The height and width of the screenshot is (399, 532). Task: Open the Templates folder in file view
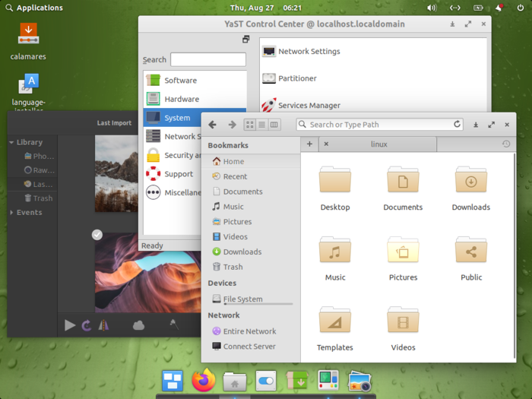(334, 321)
